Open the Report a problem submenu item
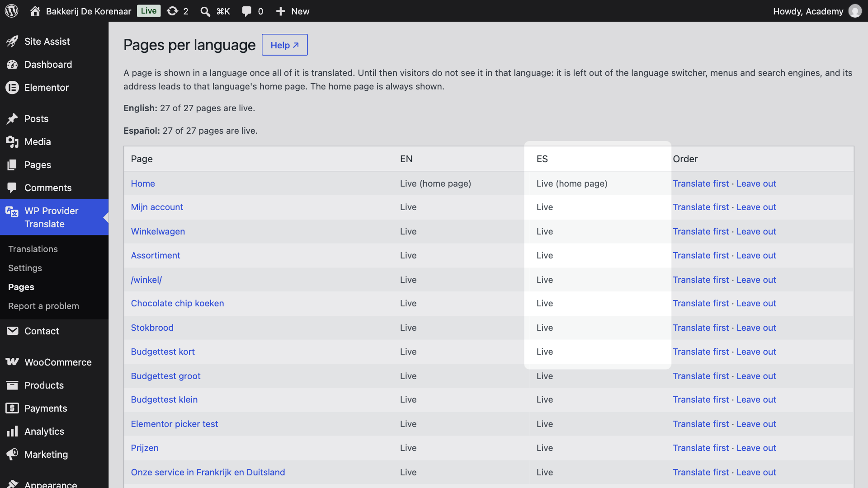Image resolution: width=868 pixels, height=488 pixels. [x=43, y=306]
